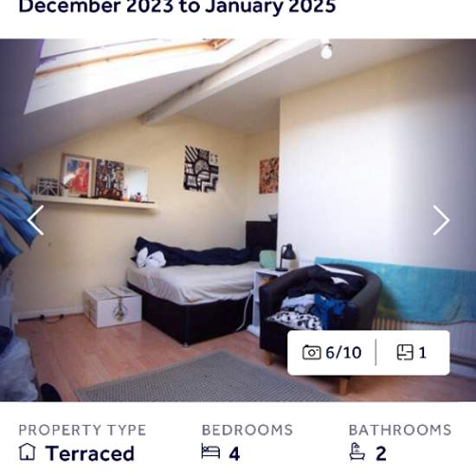Image resolution: width=476 pixels, height=476 pixels.
Task: Show the previous property photo
Action: 35,220
